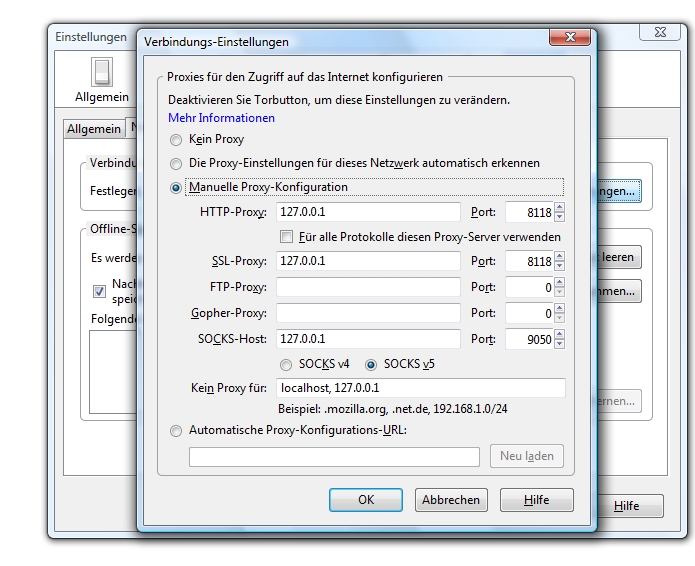Viewport: 695px width, 566px height.
Task: Click the SOCKS-Host port 9050 field
Action: coord(530,339)
